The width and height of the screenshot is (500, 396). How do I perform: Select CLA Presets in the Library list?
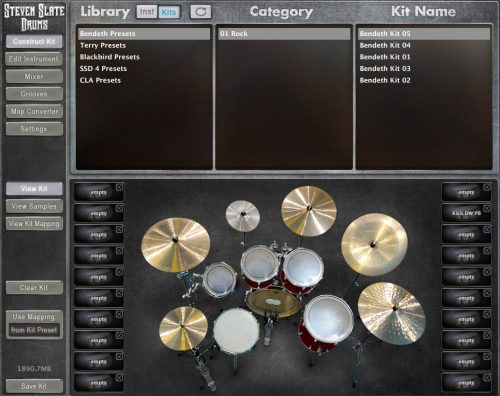tap(144, 80)
